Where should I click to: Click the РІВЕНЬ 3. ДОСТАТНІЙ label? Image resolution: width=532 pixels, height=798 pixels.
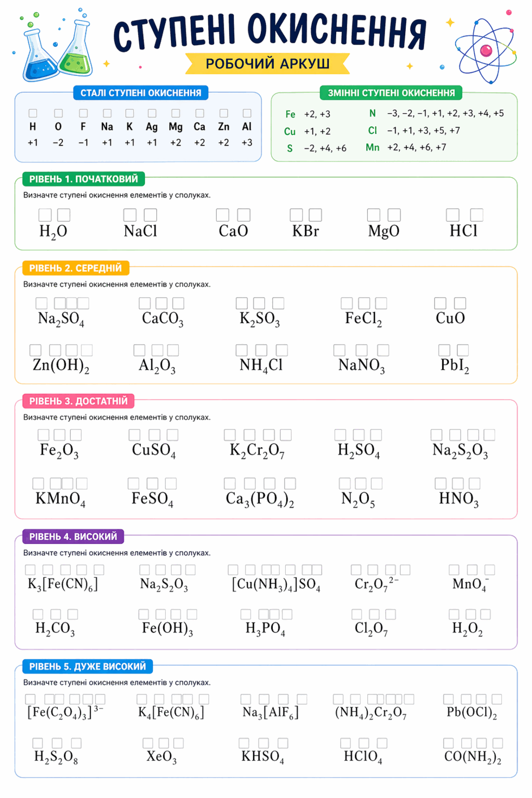pos(78,401)
